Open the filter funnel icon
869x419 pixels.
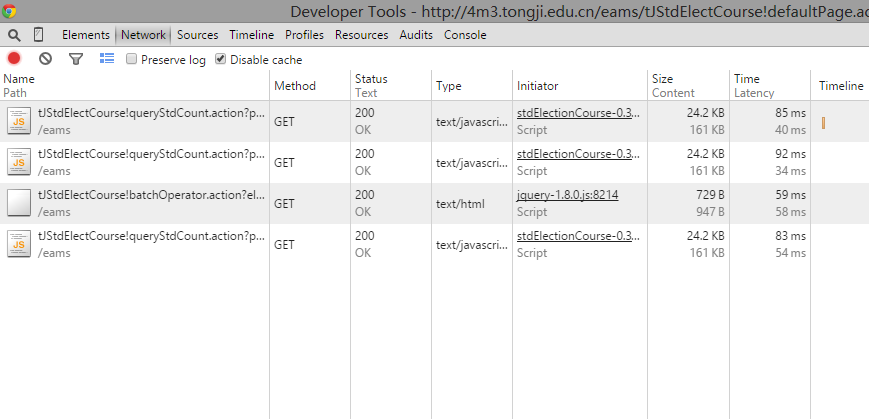[x=75, y=59]
